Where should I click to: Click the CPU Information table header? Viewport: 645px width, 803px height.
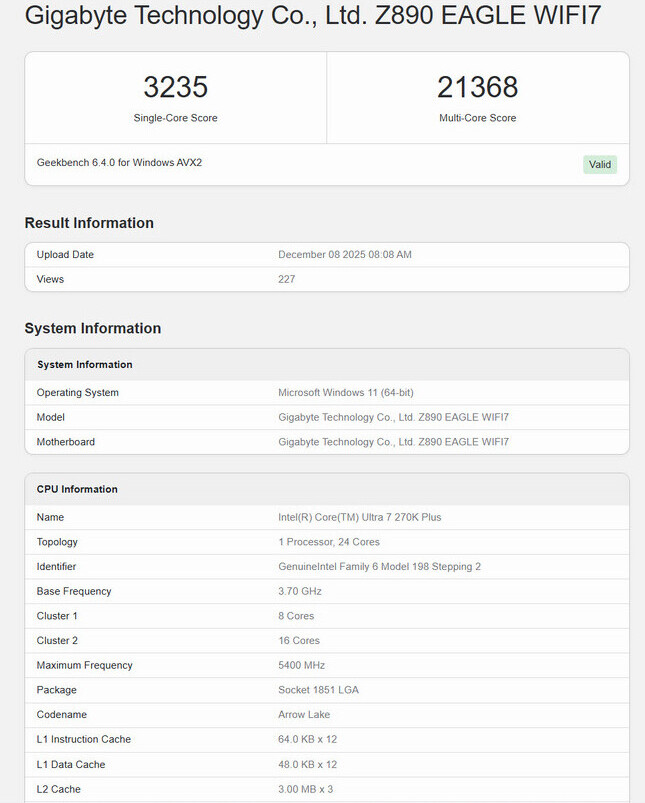click(77, 489)
